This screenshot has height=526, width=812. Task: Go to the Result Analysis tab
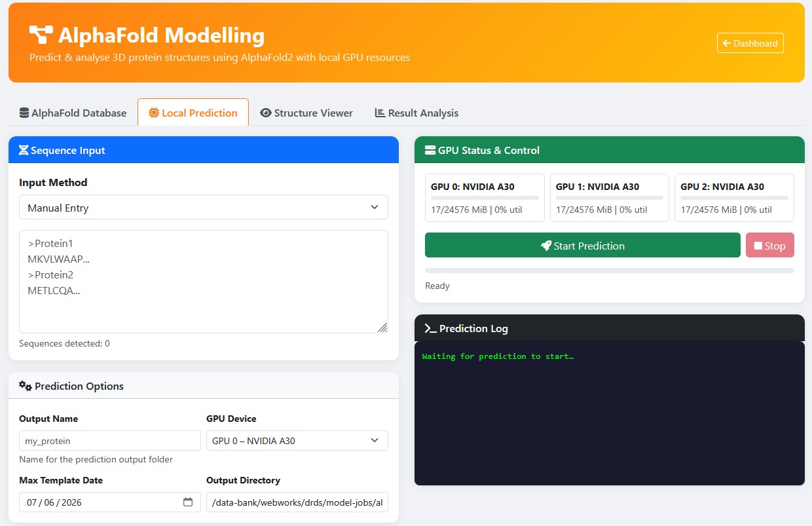click(416, 113)
